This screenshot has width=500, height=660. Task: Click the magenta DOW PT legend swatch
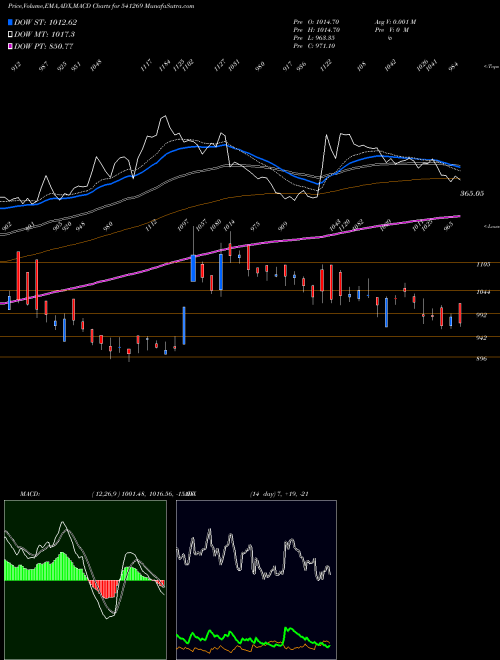pos(11,46)
